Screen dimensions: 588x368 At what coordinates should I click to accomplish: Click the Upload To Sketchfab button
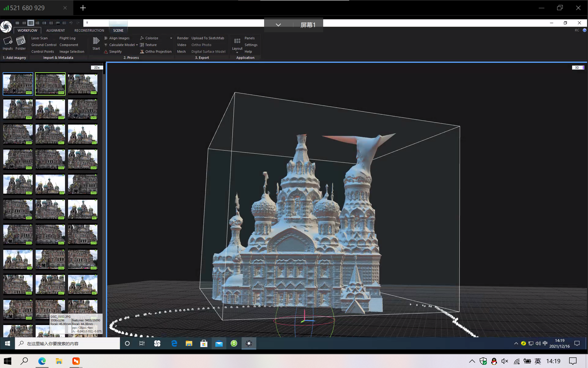tap(208, 38)
